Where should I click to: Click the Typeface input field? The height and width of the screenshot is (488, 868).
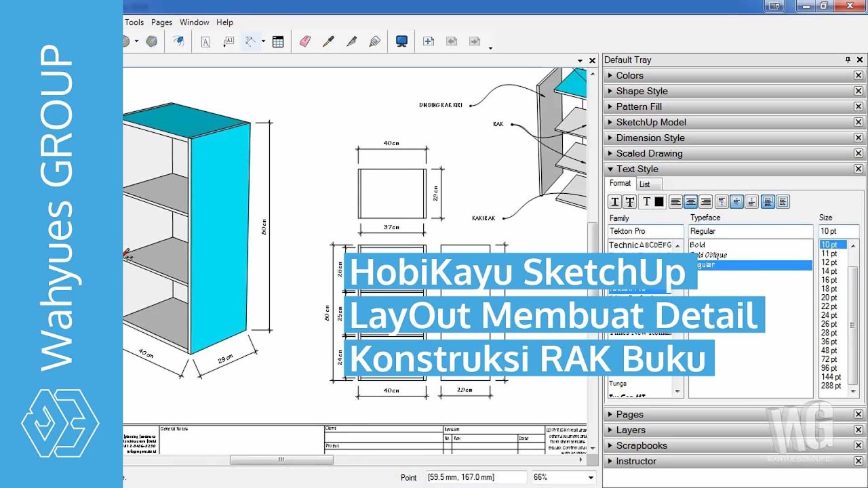(x=750, y=231)
